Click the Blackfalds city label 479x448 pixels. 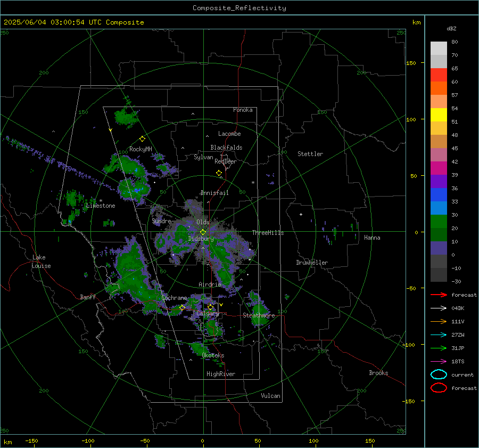226,148
